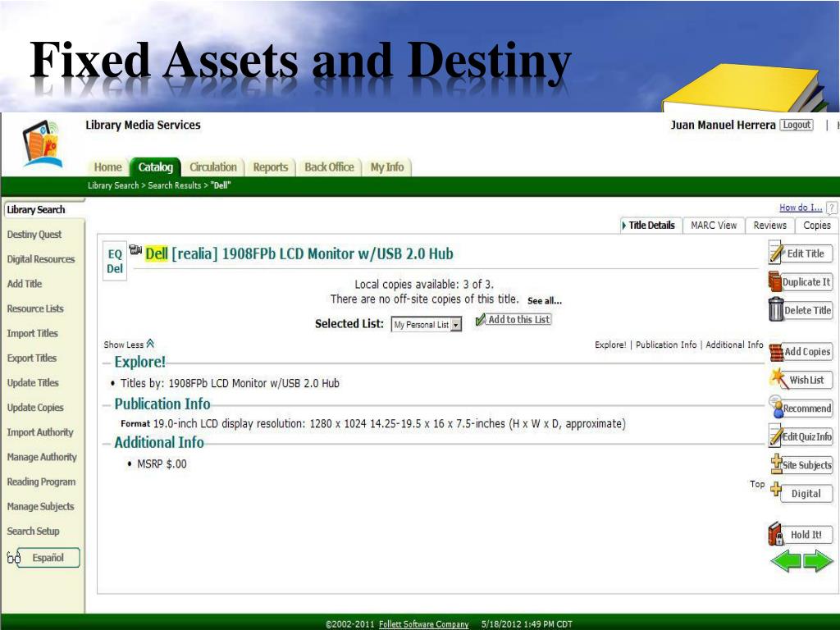The image size is (840, 630).
Task: Click the Digital plus icon
Action: pos(776,489)
